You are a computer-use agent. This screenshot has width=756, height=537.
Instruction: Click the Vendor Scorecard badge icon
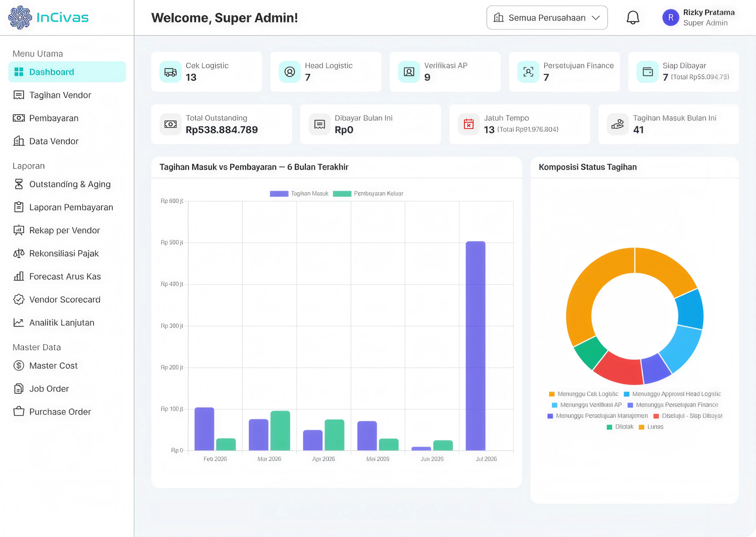[19, 300]
